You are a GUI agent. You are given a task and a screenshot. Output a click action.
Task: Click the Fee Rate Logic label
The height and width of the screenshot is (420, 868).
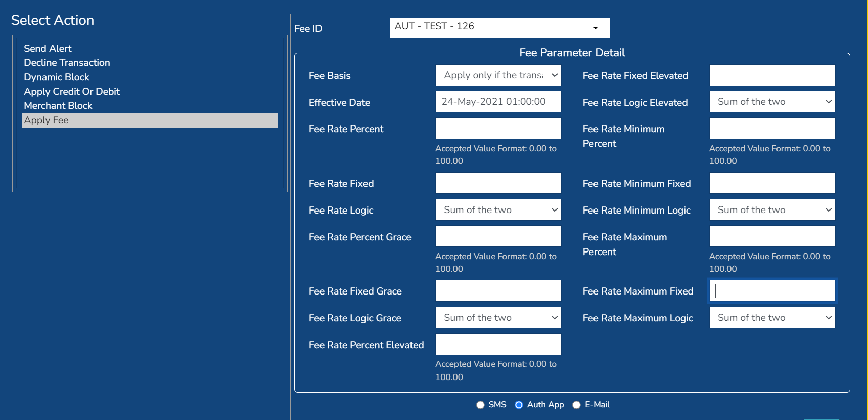(341, 211)
